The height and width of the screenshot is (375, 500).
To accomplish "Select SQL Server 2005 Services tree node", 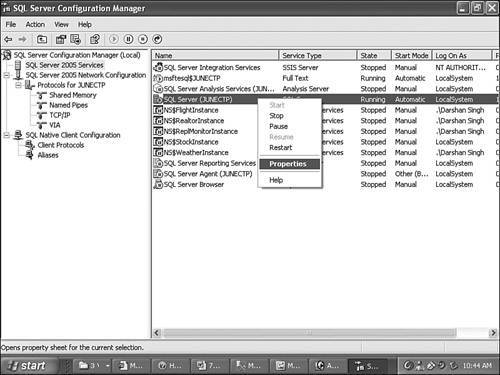I will (64, 65).
